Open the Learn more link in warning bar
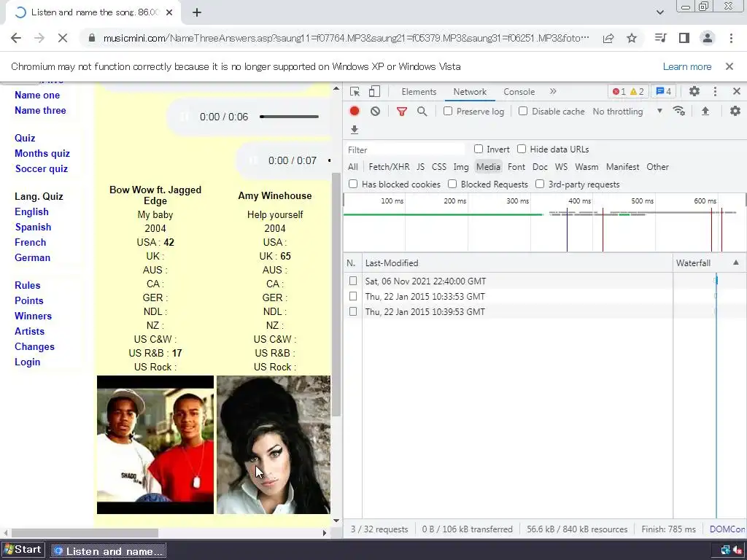This screenshot has height=560, width=747. point(687,66)
